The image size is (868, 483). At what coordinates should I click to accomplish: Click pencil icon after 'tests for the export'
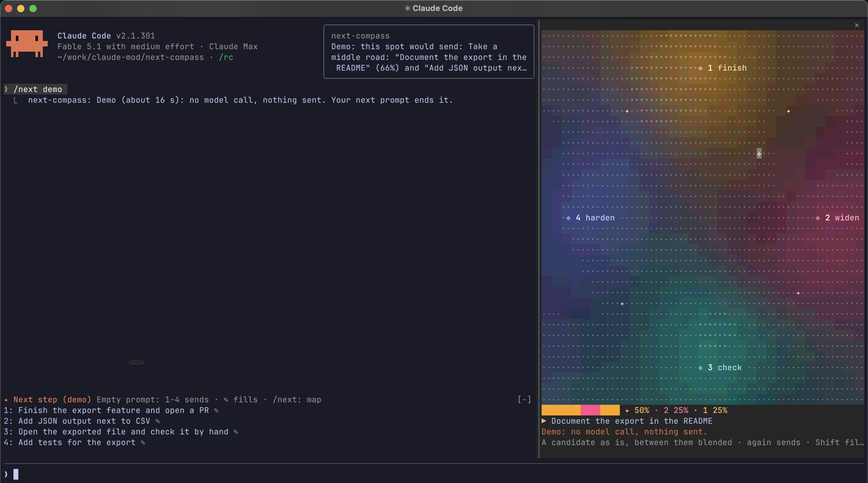(x=143, y=443)
